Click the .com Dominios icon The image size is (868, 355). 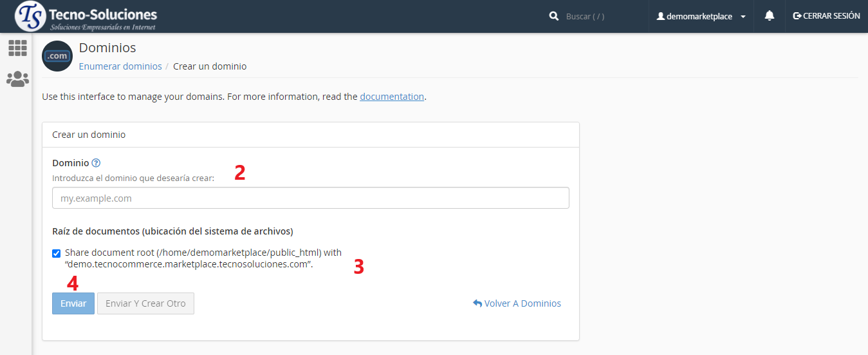[57, 56]
